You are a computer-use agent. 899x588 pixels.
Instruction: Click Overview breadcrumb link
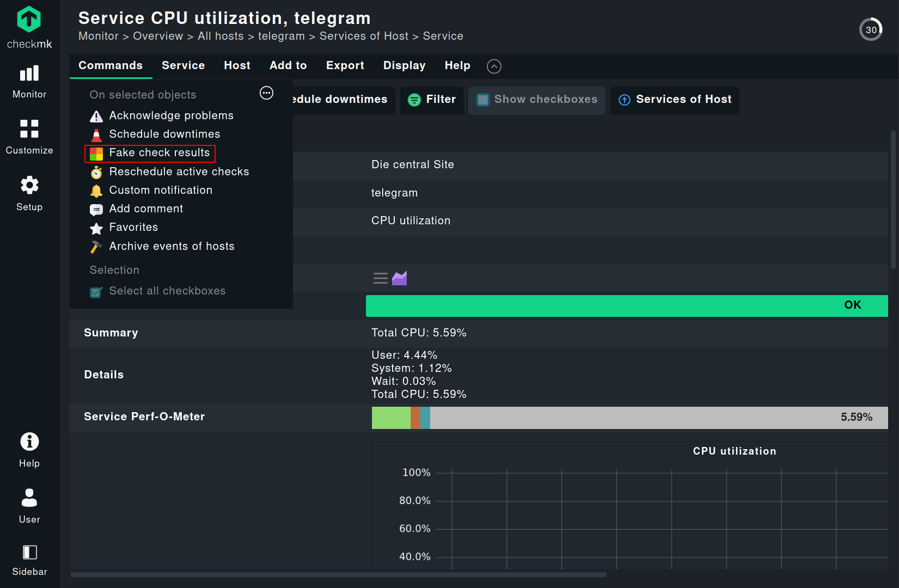click(158, 36)
